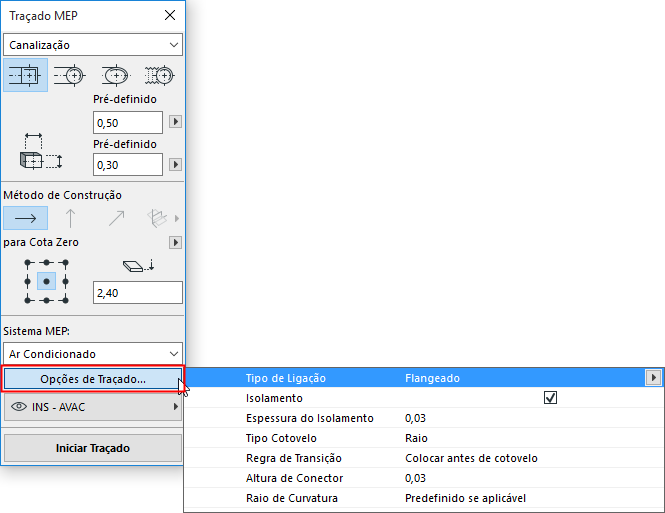Choose the horizontal construction method arrow
Image resolution: width=665 pixels, height=513 pixels.
[25, 218]
